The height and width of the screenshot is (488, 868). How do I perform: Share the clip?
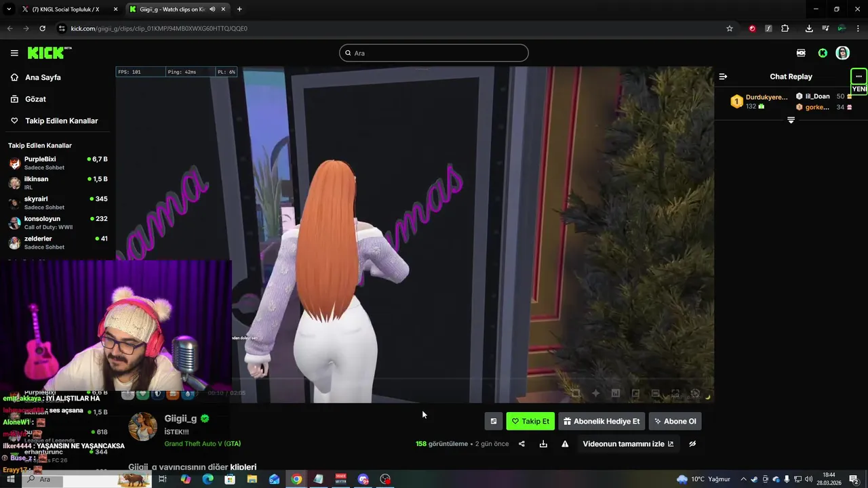[521, 444]
